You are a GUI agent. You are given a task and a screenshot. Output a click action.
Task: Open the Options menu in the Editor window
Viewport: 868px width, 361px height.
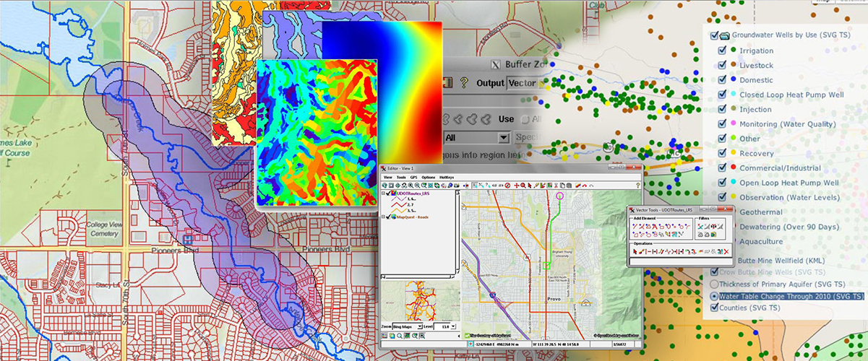429,178
